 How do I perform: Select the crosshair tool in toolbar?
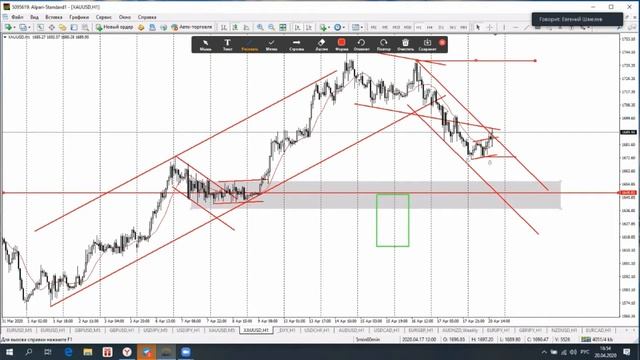click(x=489, y=27)
